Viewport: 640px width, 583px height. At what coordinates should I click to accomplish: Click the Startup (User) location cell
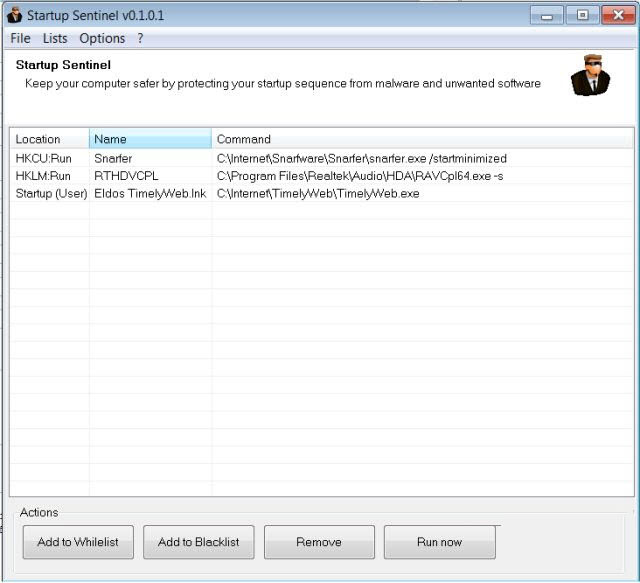click(x=51, y=194)
